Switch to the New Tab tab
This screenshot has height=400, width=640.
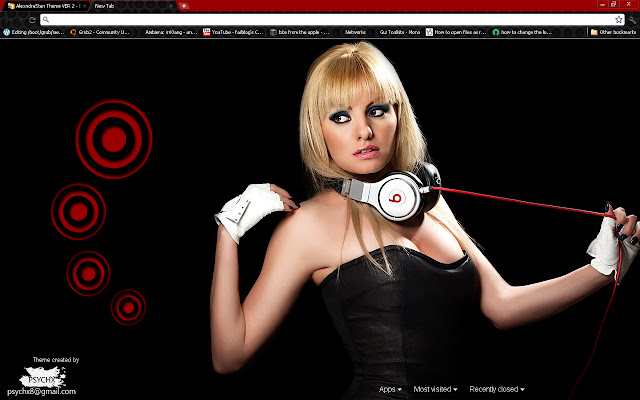[x=131, y=6]
